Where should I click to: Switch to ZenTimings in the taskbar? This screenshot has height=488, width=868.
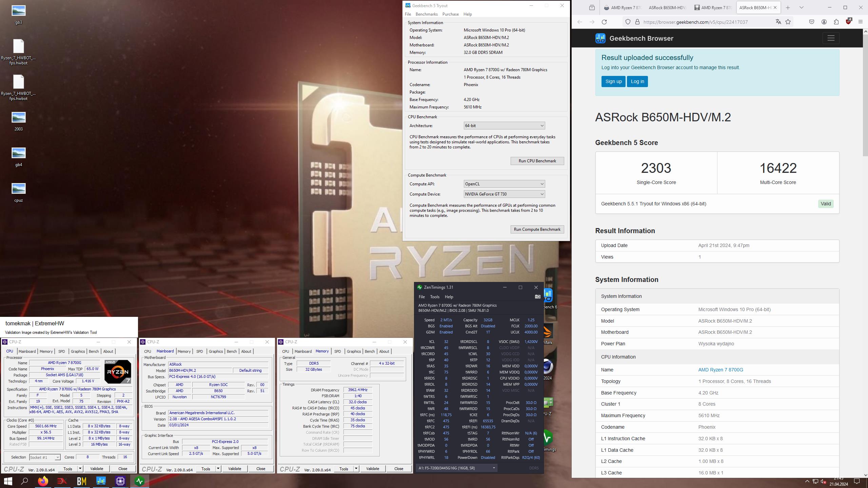click(140, 481)
